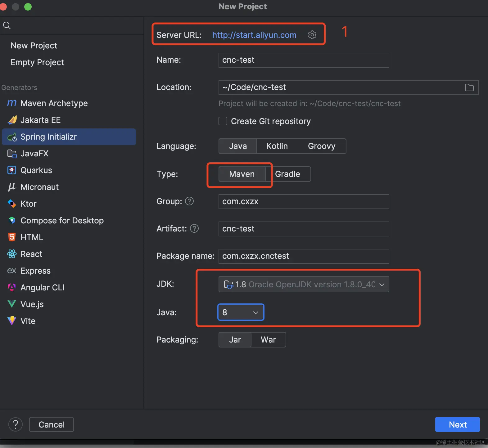This screenshot has height=448, width=488.
Task: Select Empty Project in sidebar
Action: coord(37,62)
